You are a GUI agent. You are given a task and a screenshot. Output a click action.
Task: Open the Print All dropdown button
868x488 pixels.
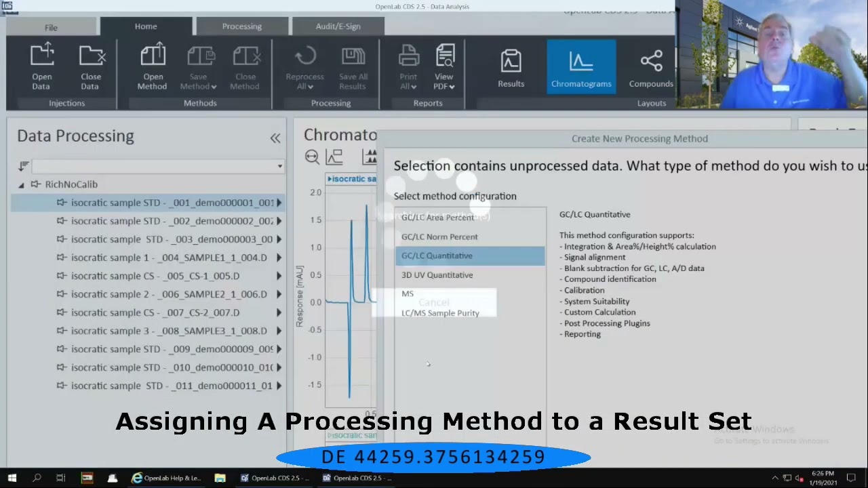tap(408, 66)
